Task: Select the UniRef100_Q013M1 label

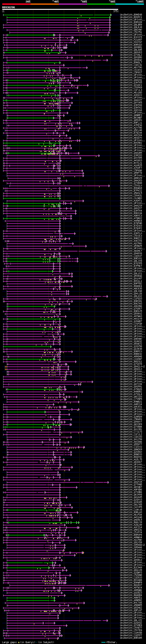Action: (x=131, y=429)
